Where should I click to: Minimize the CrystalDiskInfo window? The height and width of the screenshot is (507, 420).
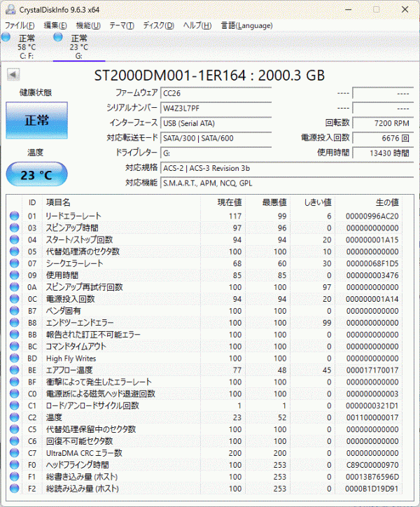(348, 9)
